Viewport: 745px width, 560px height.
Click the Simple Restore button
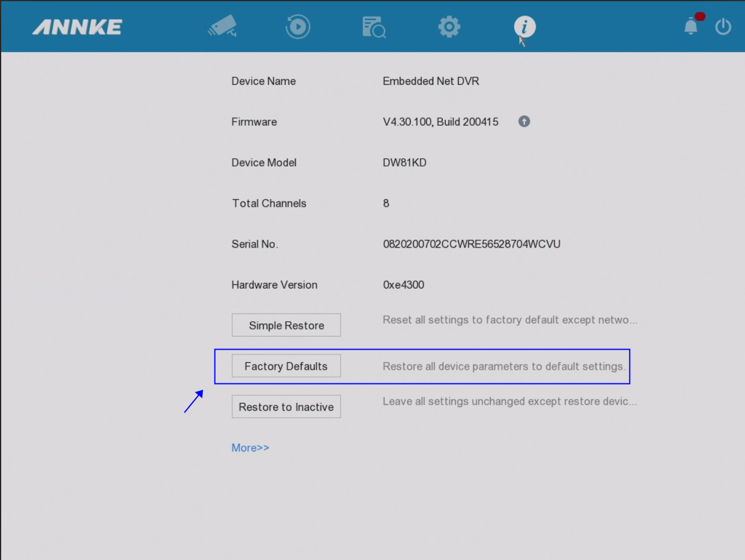286,325
